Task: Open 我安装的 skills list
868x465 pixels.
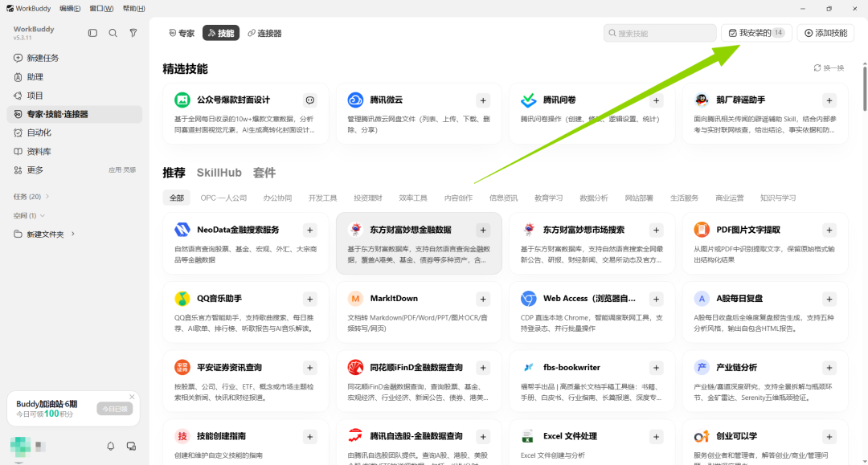Action: point(756,33)
